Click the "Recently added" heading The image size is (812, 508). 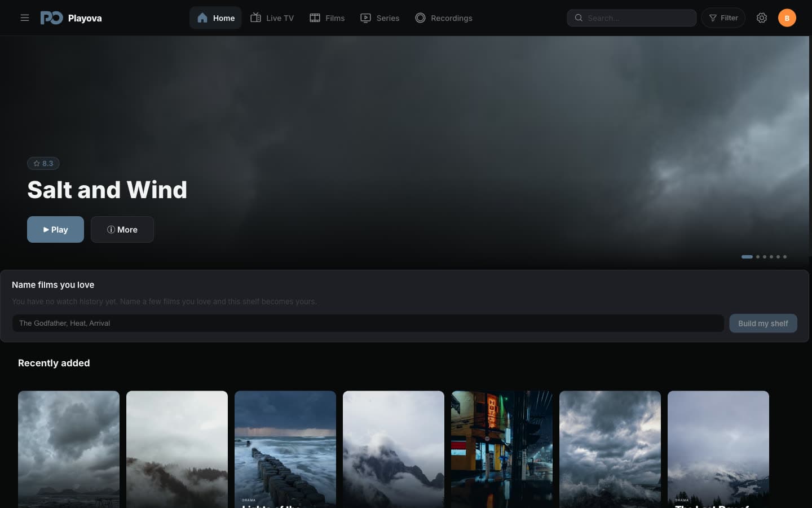pyautogui.click(x=54, y=363)
